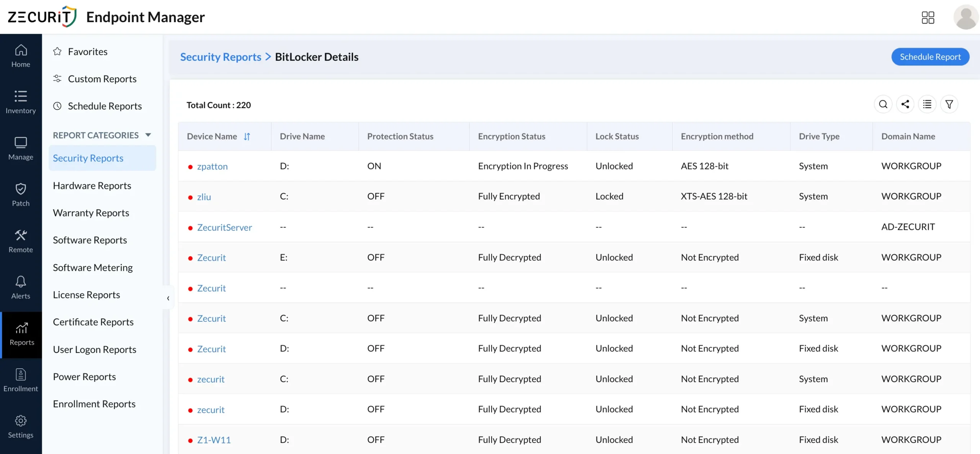Screen dimensions: 980x454
Task: Sort by Device Name arrows icon
Action: click(x=247, y=137)
